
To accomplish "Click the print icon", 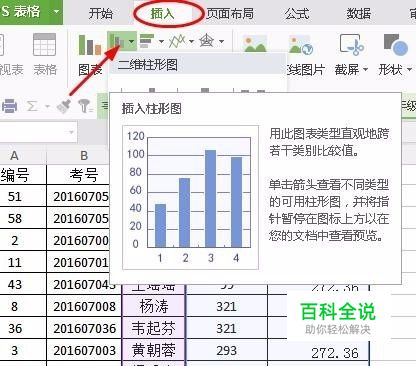I will pyautogui.click(x=9, y=106).
